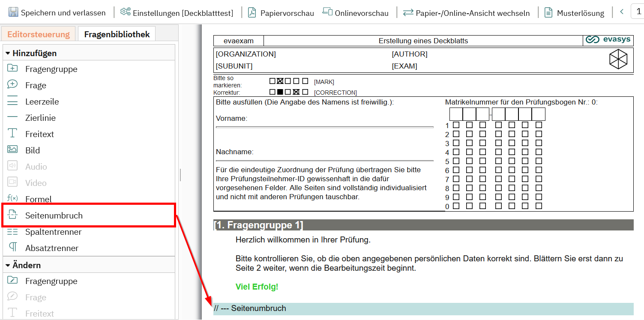Go to previous page with left chevron
644x320 pixels.
coord(622,12)
